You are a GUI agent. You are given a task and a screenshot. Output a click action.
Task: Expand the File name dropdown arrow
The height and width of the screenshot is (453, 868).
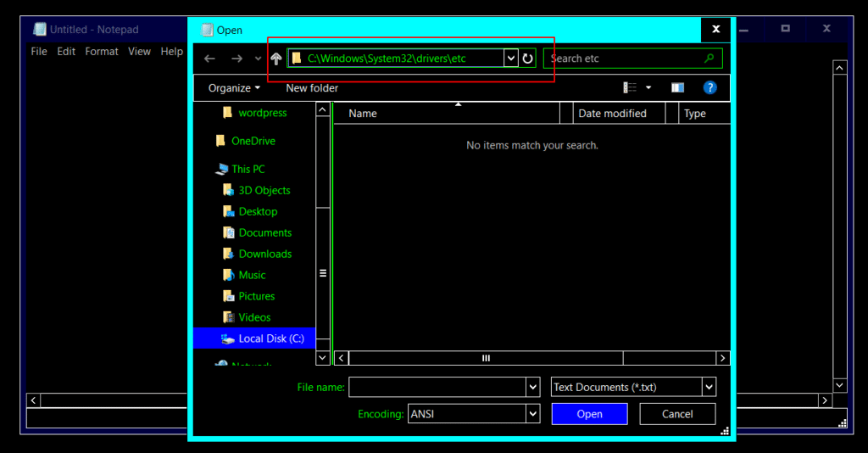532,387
